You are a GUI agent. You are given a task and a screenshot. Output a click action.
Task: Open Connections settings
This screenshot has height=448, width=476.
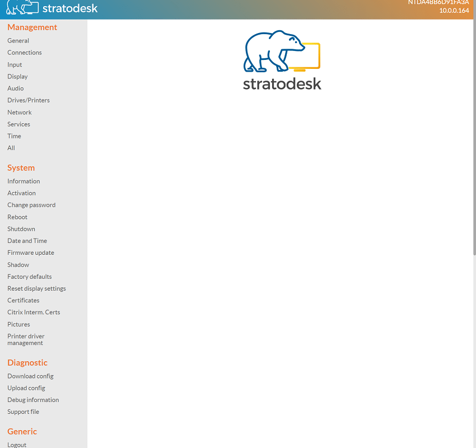pyautogui.click(x=25, y=53)
